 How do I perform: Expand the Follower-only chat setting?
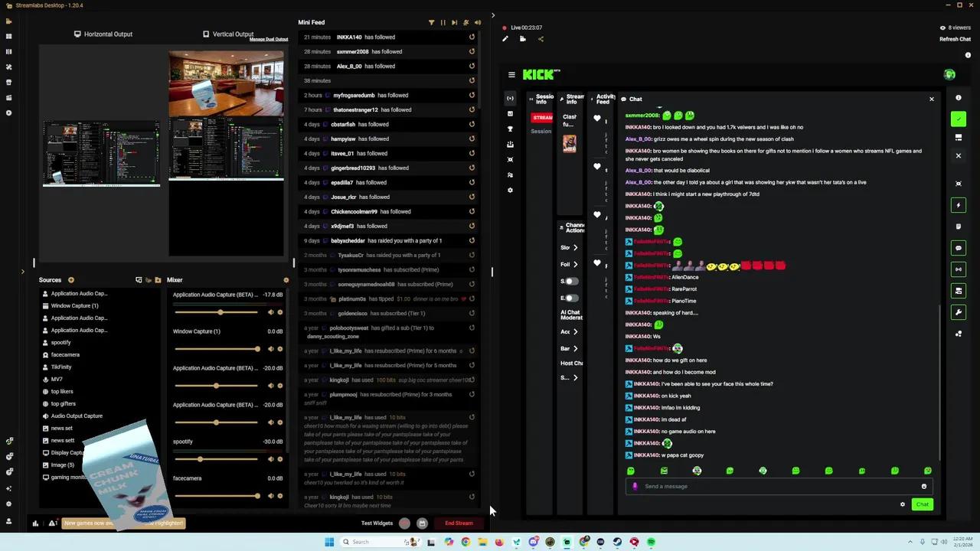click(575, 264)
